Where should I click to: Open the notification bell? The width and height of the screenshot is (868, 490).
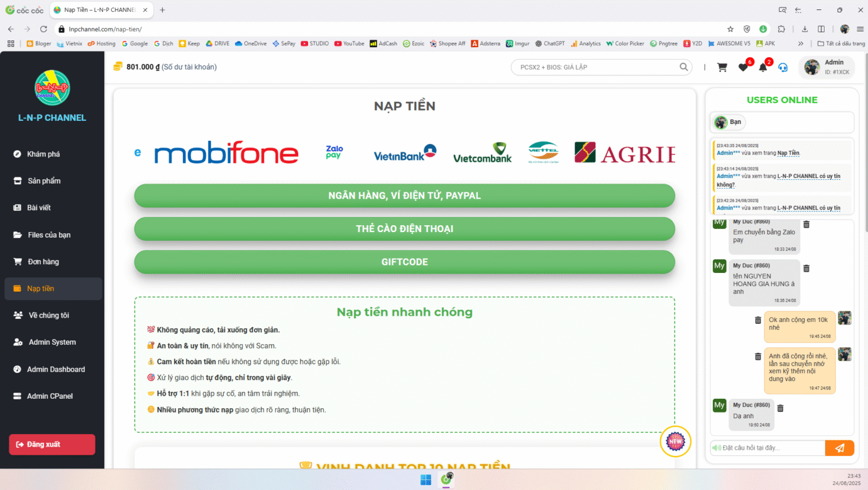pyautogui.click(x=763, y=68)
